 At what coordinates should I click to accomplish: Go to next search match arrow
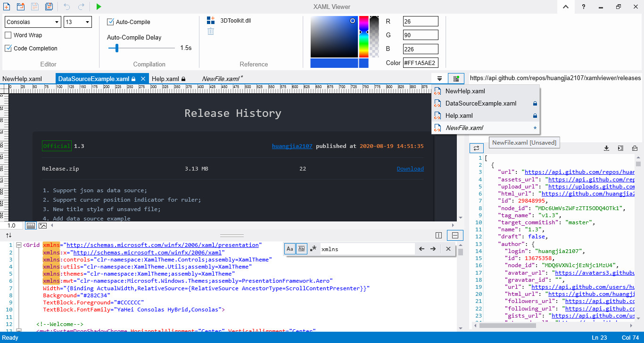[x=433, y=249]
